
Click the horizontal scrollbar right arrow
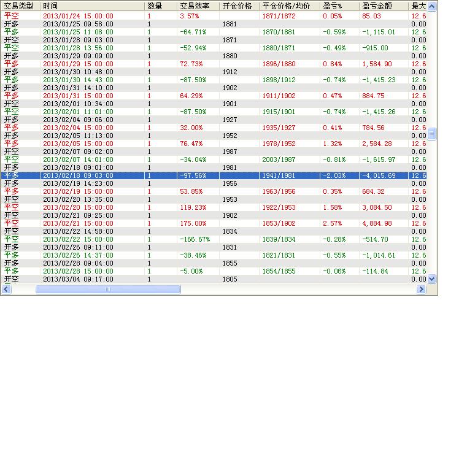[421, 290]
